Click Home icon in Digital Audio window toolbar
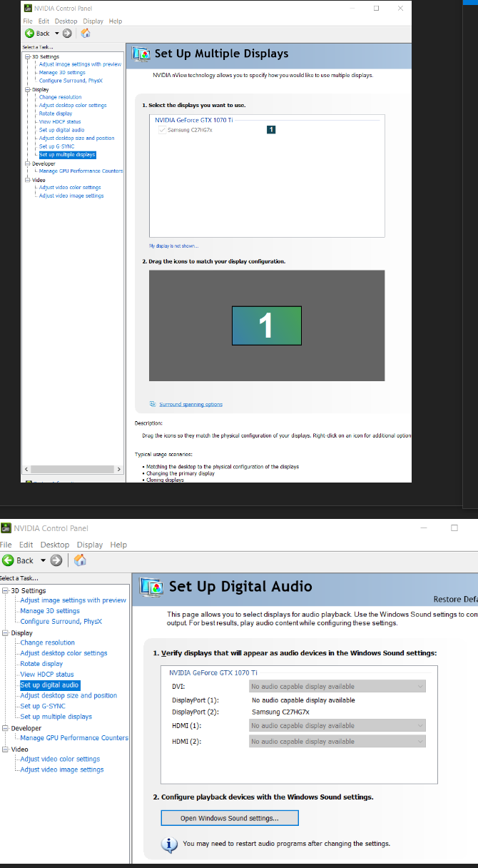This screenshot has width=478, height=868. [80, 560]
